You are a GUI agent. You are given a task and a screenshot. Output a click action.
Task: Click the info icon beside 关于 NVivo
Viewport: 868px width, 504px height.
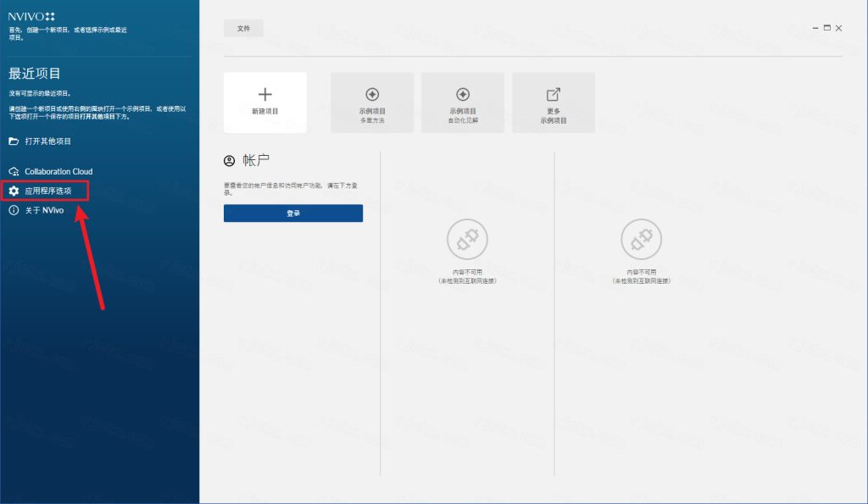click(14, 210)
